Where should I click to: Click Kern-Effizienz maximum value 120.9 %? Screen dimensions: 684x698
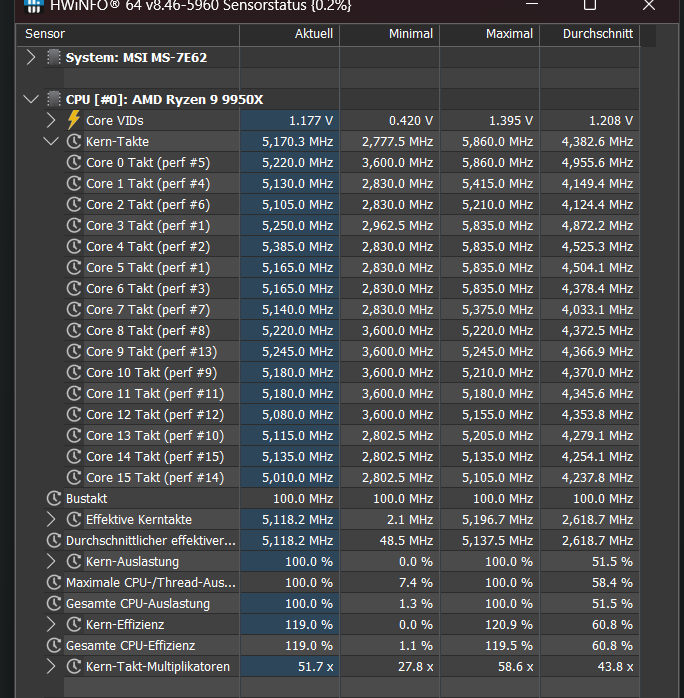pos(509,625)
